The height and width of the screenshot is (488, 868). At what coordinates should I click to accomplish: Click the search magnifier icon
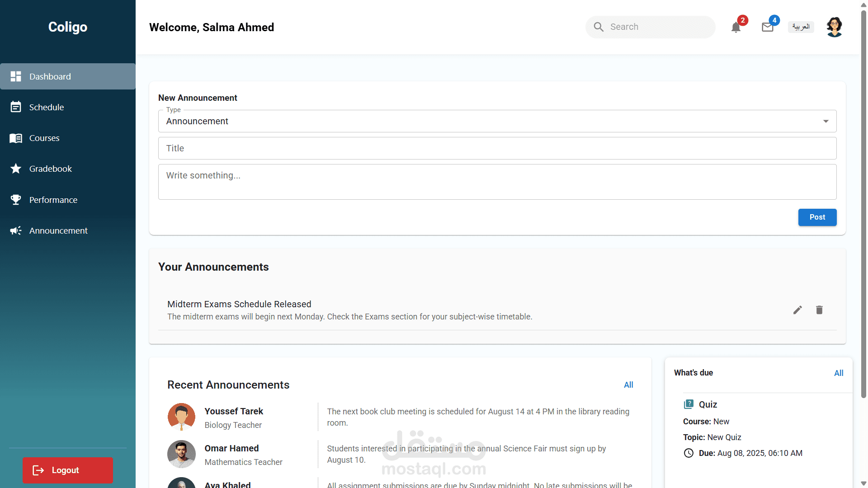click(599, 27)
